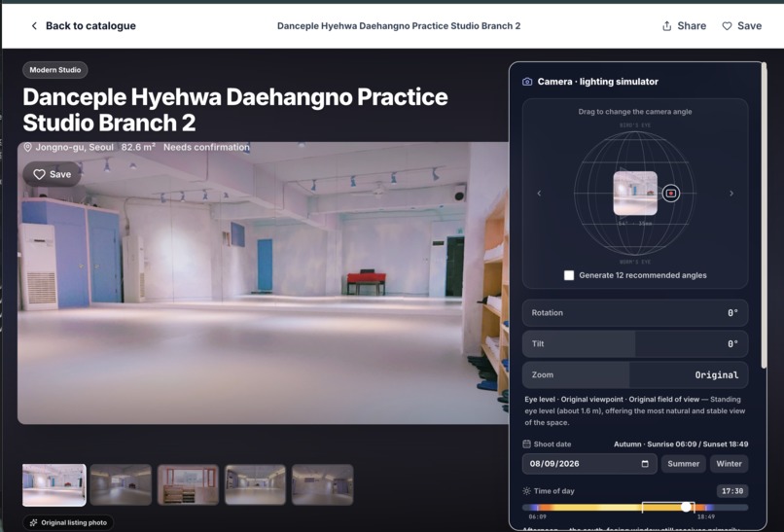Adjust the Tilt slider
This screenshot has height=532, width=784.
[635, 344]
